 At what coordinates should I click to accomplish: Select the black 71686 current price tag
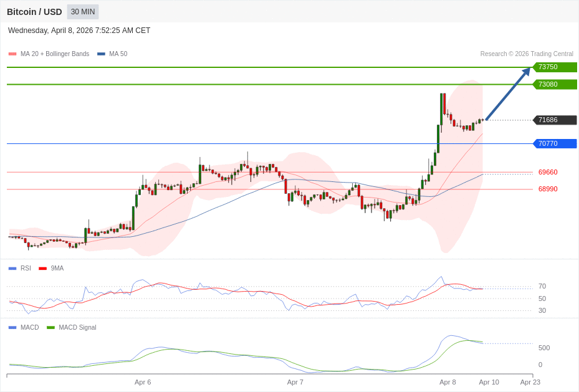tap(554, 120)
